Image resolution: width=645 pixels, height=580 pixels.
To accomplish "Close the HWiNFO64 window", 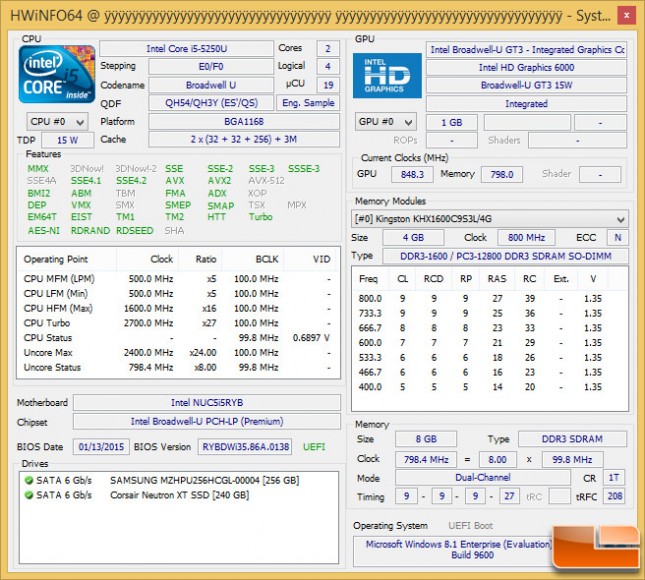I will [626, 16].
